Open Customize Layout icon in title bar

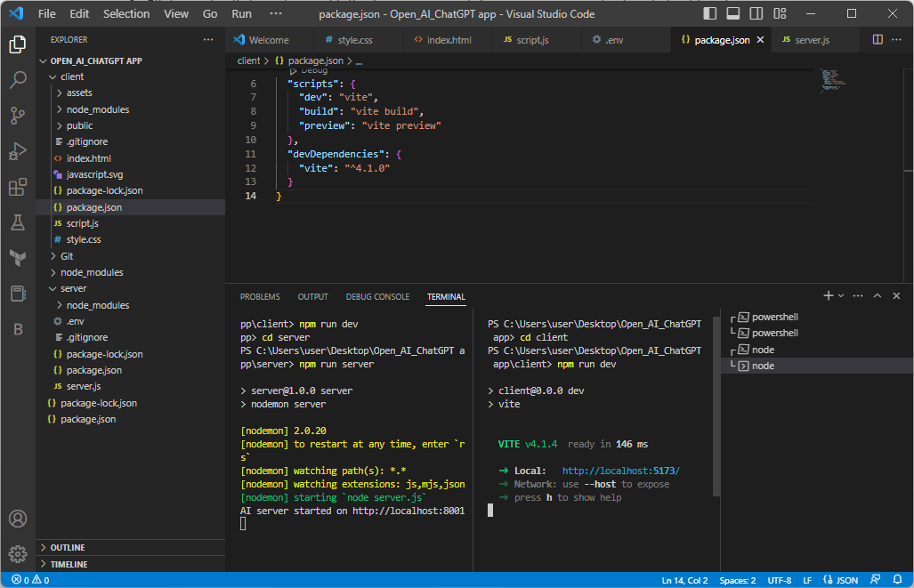coord(780,13)
